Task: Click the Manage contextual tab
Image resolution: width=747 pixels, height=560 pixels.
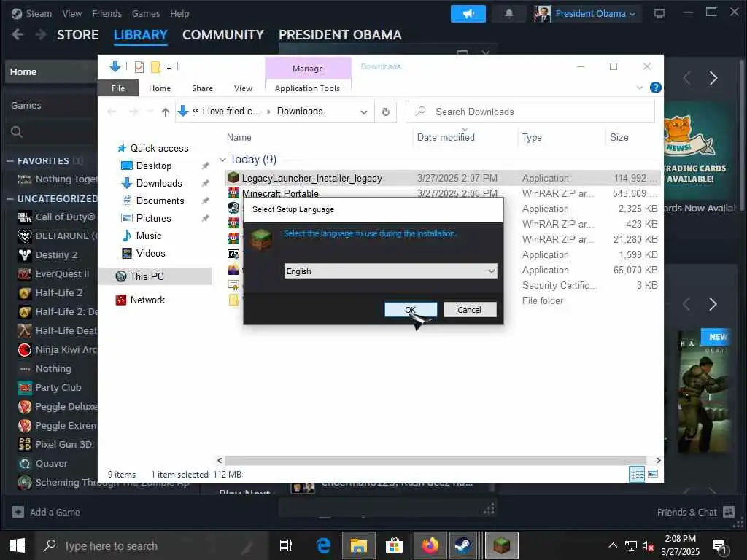Action: click(308, 69)
